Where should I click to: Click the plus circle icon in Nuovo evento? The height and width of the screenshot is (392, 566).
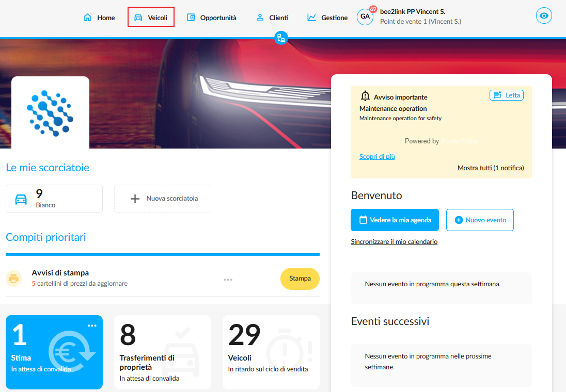pos(459,220)
